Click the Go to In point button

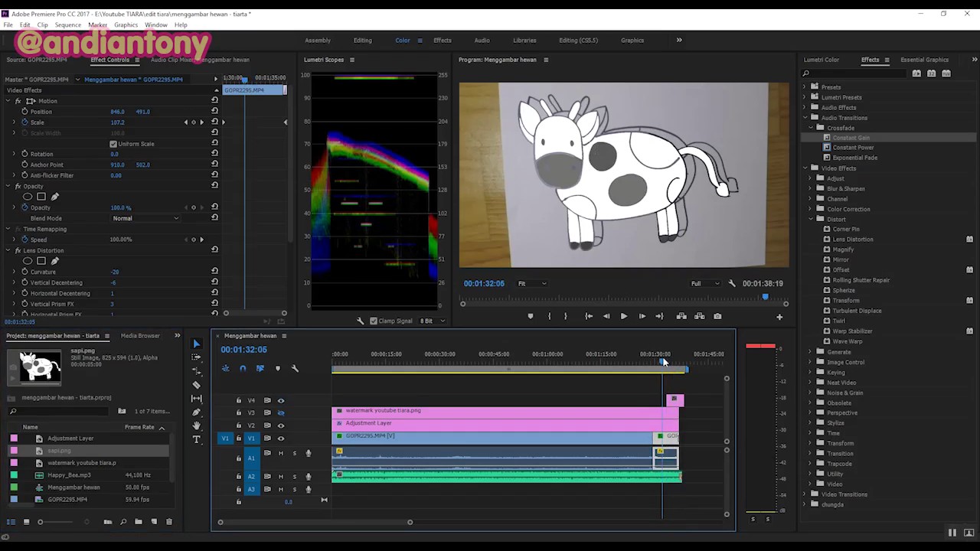(x=588, y=316)
